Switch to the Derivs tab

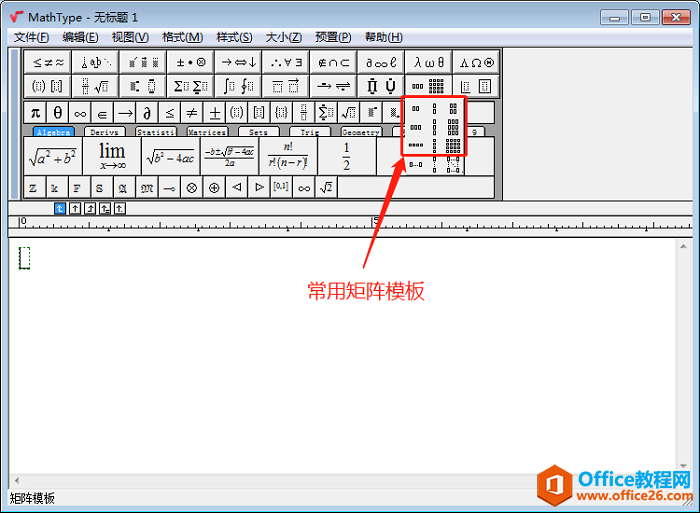[104, 132]
